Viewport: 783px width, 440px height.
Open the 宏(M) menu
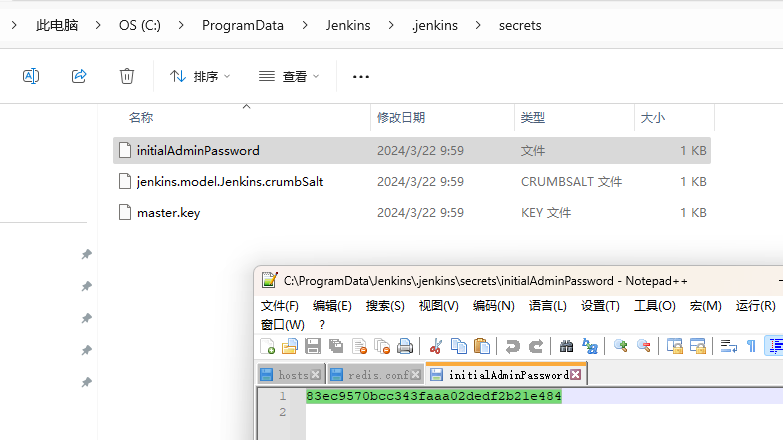point(705,306)
